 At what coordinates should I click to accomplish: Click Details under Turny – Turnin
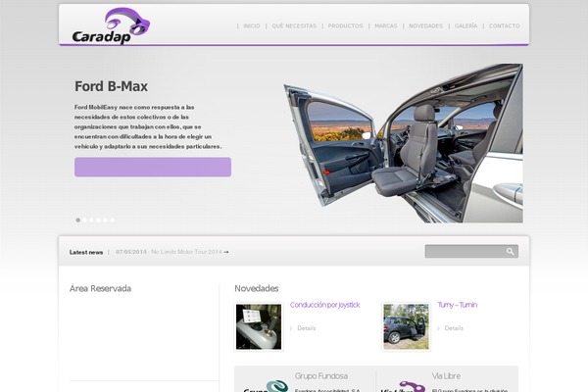coord(454,328)
